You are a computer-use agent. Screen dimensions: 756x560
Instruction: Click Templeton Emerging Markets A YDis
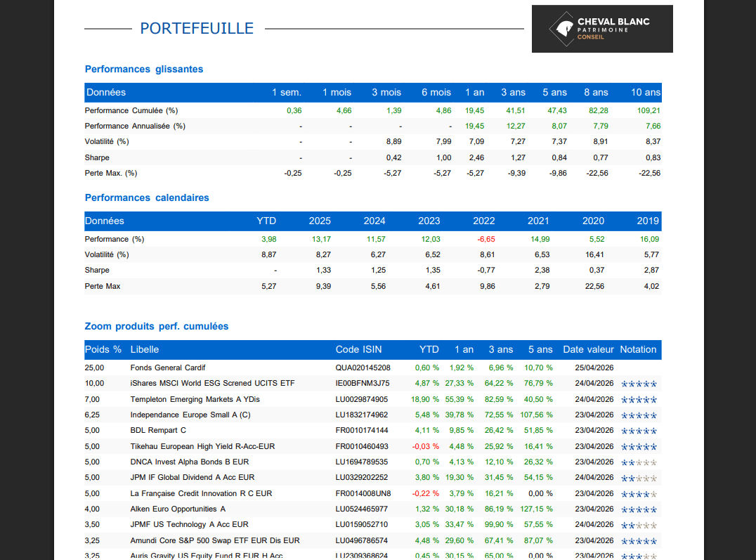tap(195, 399)
